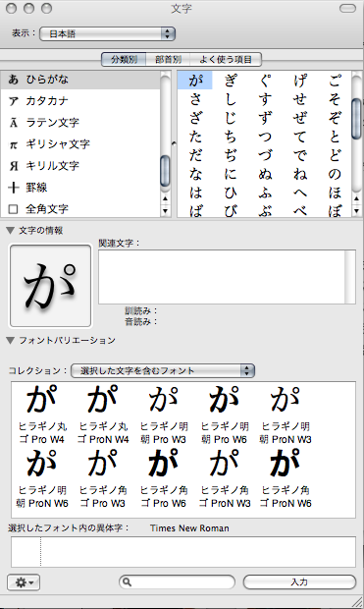Viewport: 364px width, 609px height.
Task: Click the split divider handle between panes
Action: (x=174, y=143)
